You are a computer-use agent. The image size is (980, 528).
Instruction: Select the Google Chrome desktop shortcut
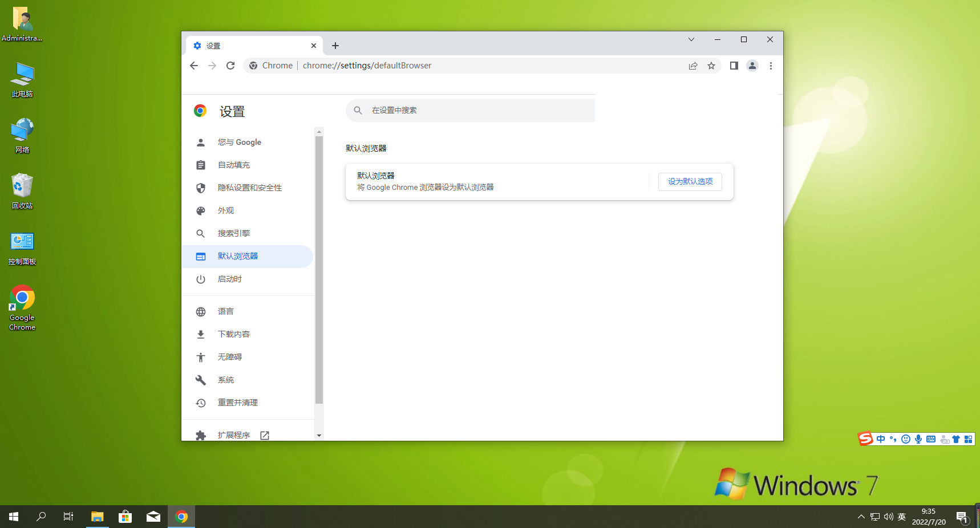point(22,308)
